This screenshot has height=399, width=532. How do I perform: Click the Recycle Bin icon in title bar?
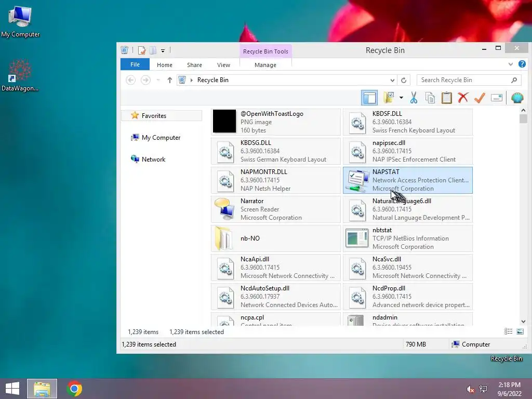pos(125,50)
